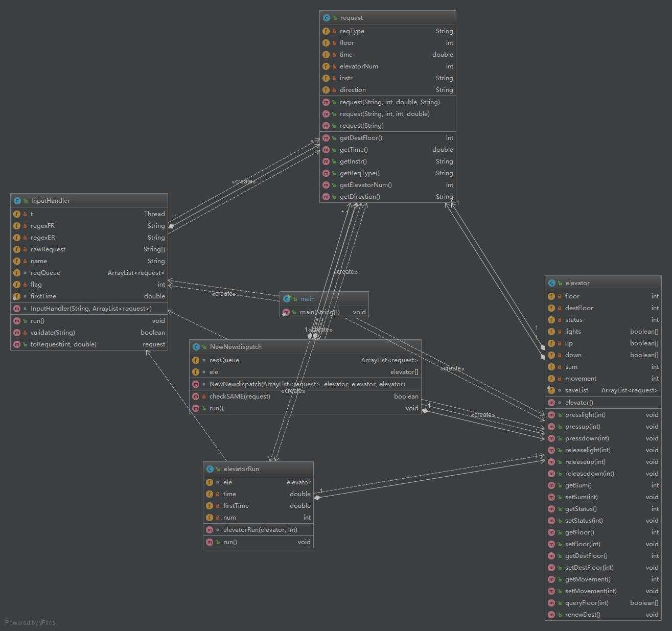
Task: Select the t Thread field in InputHandler
Action: click(89, 214)
